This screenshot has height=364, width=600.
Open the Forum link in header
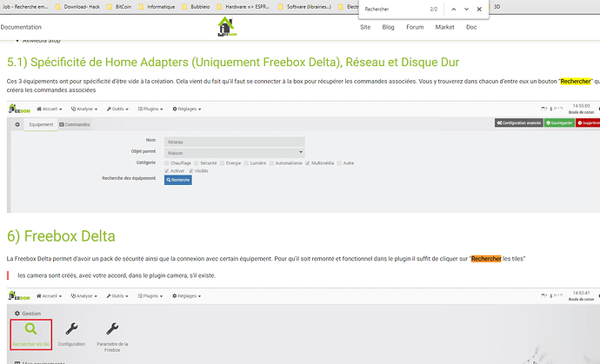pyautogui.click(x=415, y=27)
